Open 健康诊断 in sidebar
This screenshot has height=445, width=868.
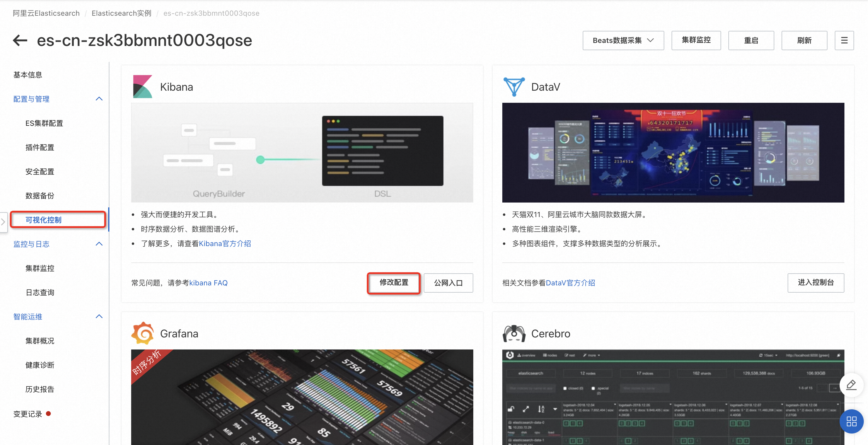(40, 365)
